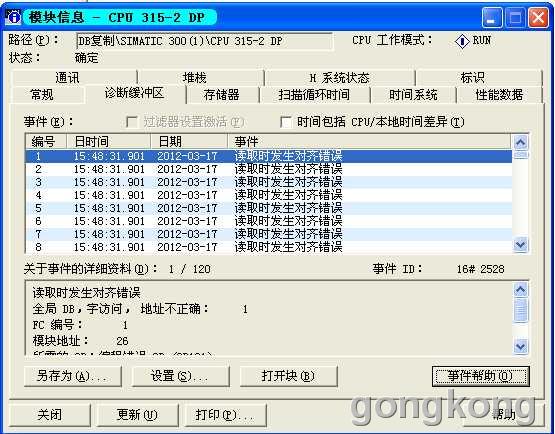The image size is (555, 434).
Task: Click the module information title bar icon
Action: pos(13,16)
